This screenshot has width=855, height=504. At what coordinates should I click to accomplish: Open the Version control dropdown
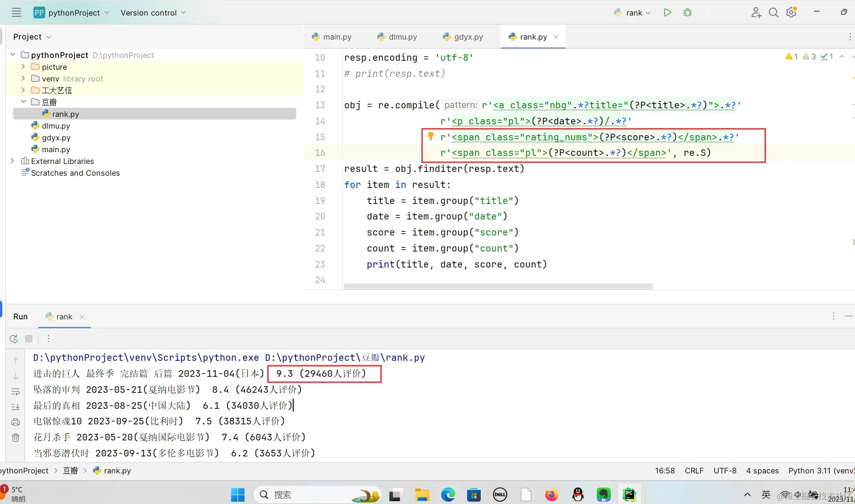click(153, 13)
